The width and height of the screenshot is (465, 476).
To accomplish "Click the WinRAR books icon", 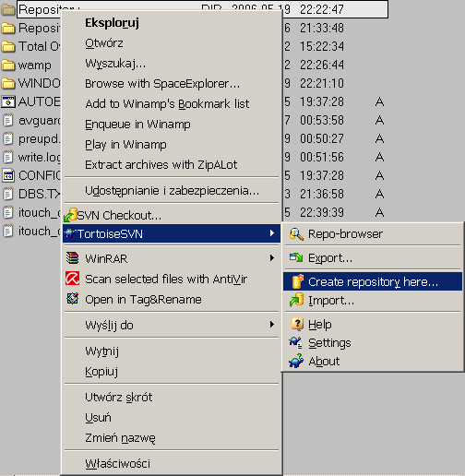I will (x=72, y=258).
